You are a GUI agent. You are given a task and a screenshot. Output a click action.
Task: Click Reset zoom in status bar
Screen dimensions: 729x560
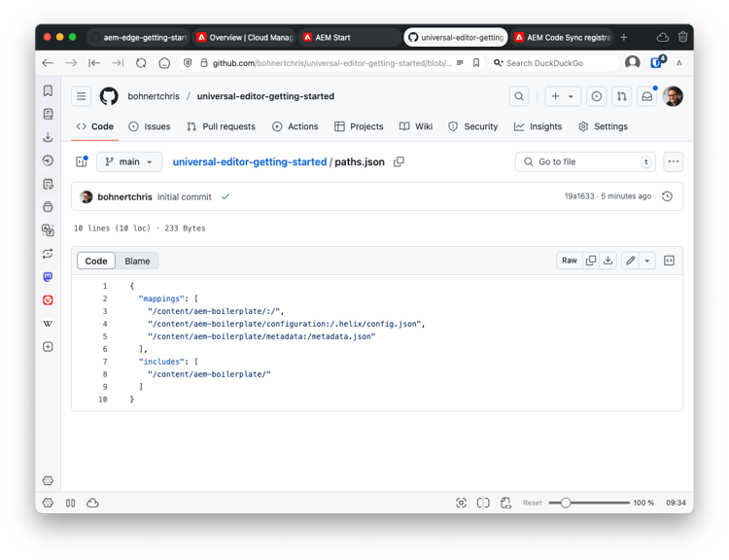(x=533, y=503)
